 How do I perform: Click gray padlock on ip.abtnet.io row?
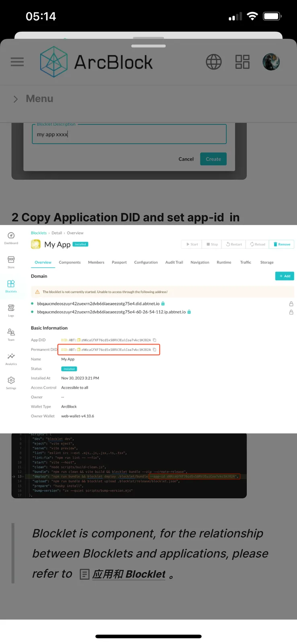coord(291,312)
